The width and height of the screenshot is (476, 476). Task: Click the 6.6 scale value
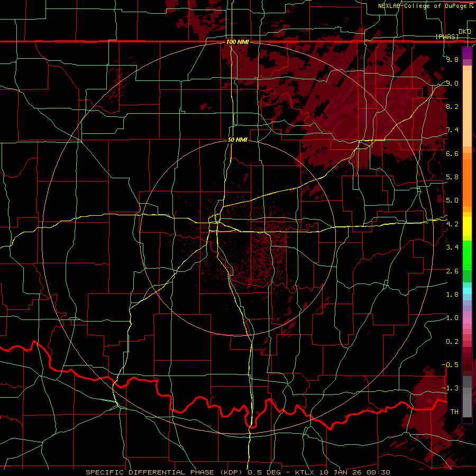tap(452, 153)
